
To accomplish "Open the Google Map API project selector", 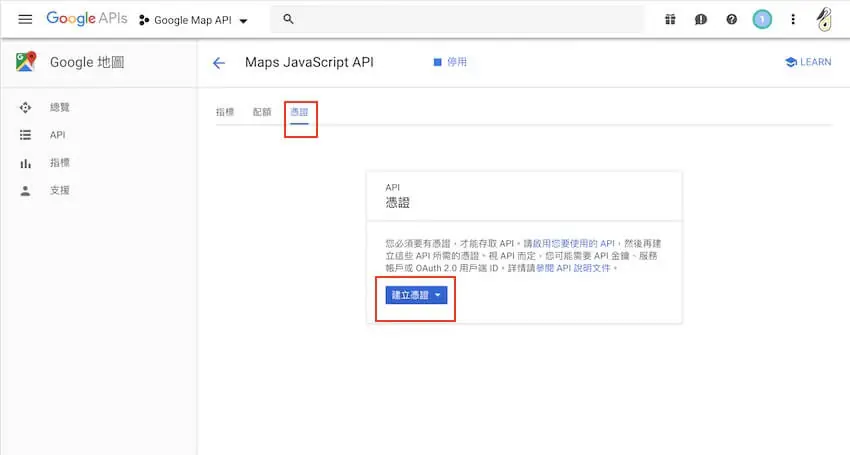I will 194,20.
